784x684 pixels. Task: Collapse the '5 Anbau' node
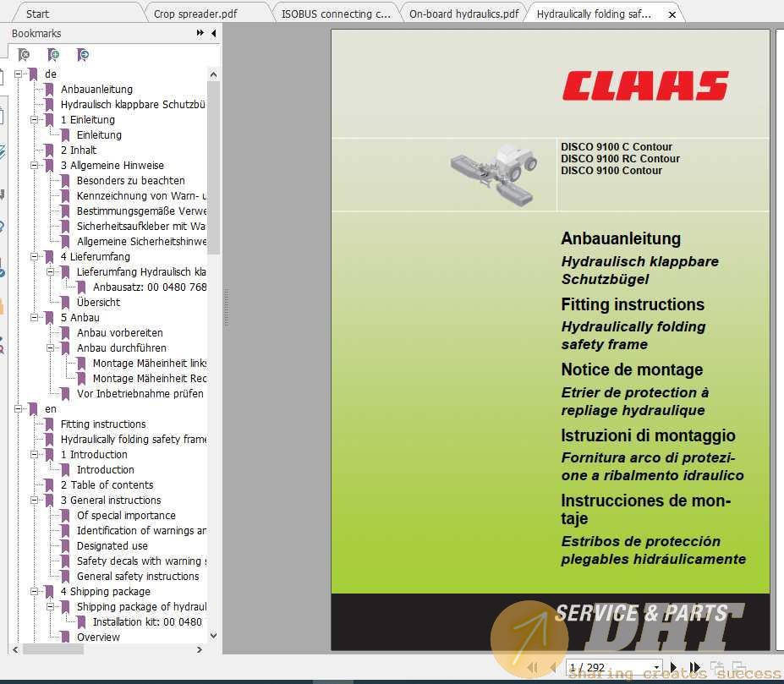point(34,318)
